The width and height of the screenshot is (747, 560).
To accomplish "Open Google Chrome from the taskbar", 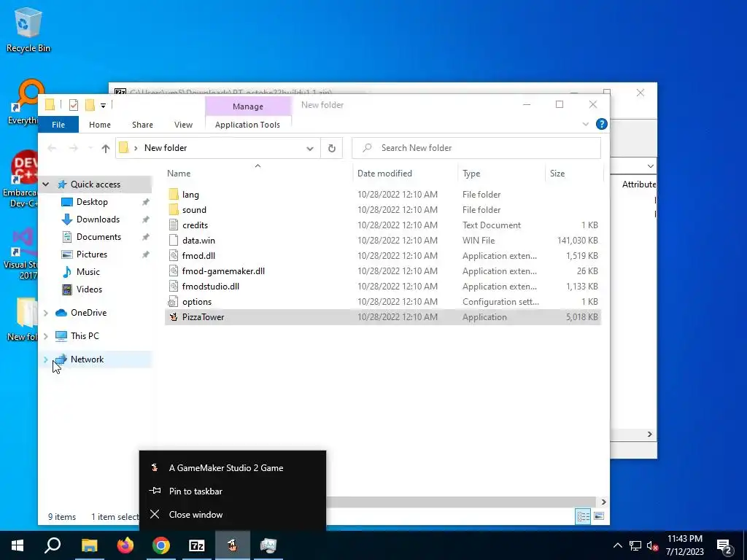I will (x=161, y=545).
